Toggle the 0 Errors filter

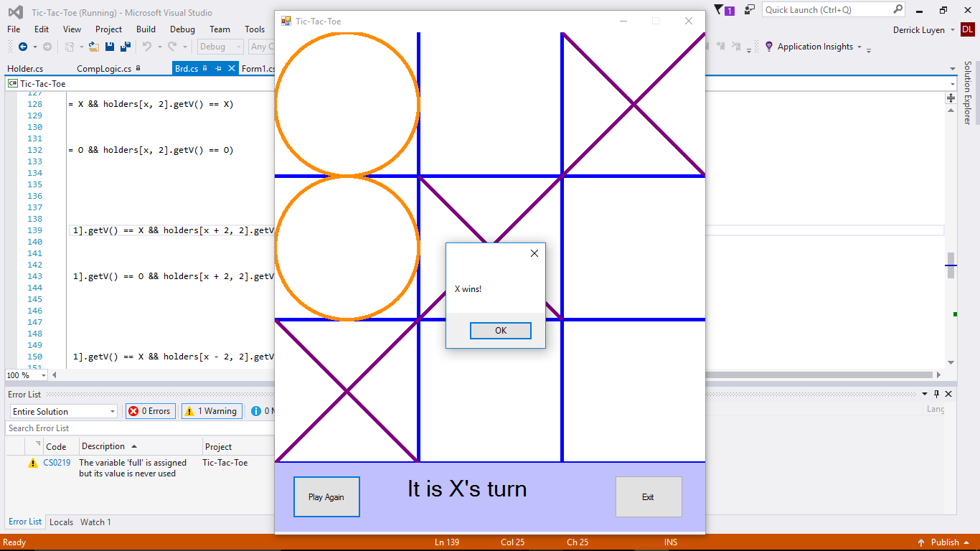(x=151, y=411)
